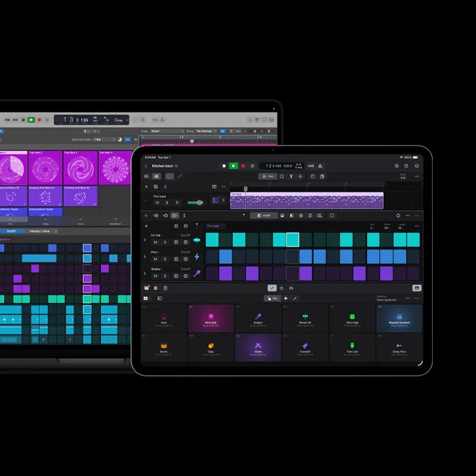Viewport: 476px width, 476px height.
Task: Open the pattern Scale dropdown
Action: (387, 226)
